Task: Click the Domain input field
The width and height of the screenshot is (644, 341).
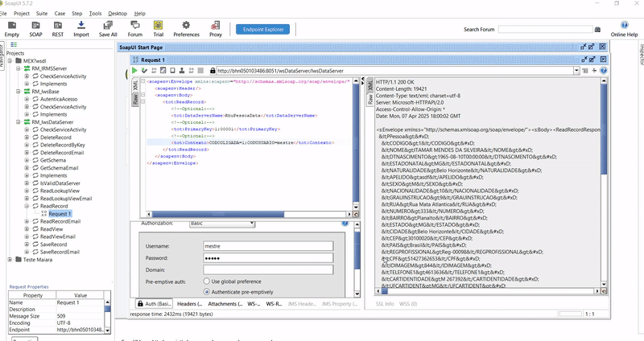Action: [x=268, y=269]
